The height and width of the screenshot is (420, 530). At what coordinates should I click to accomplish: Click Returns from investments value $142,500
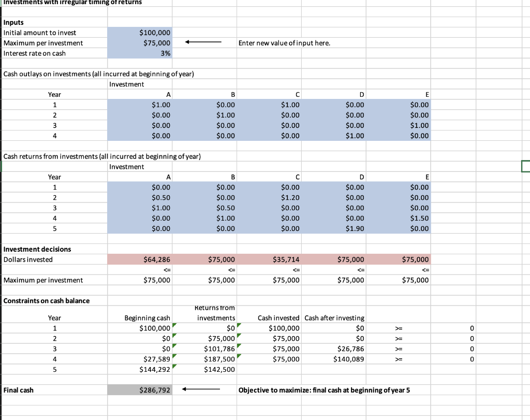[x=204, y=369]
